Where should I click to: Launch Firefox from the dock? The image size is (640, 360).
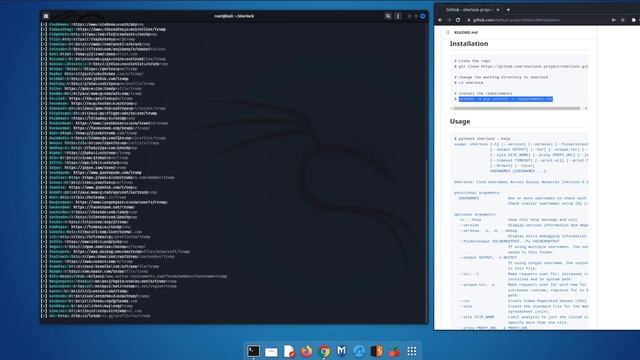307,351
